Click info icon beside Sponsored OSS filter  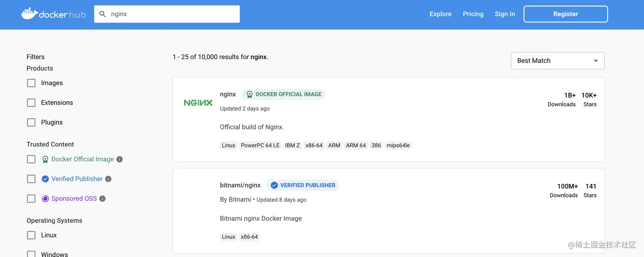tap(102, 199)
